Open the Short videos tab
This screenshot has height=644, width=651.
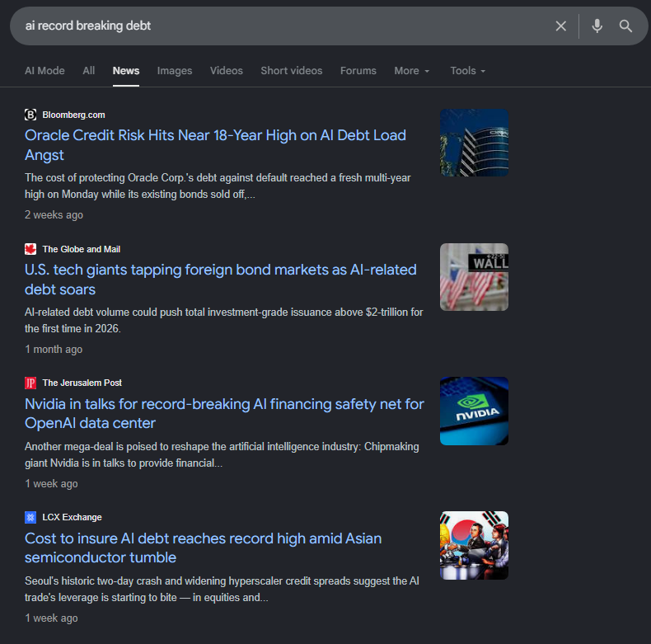(x=292, y=71)
